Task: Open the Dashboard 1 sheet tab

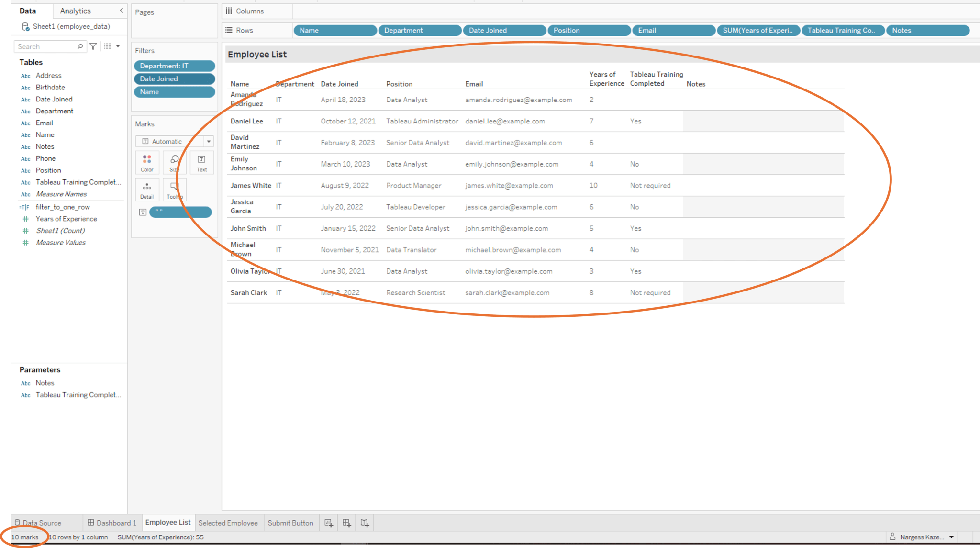Action: pos(112,522)
